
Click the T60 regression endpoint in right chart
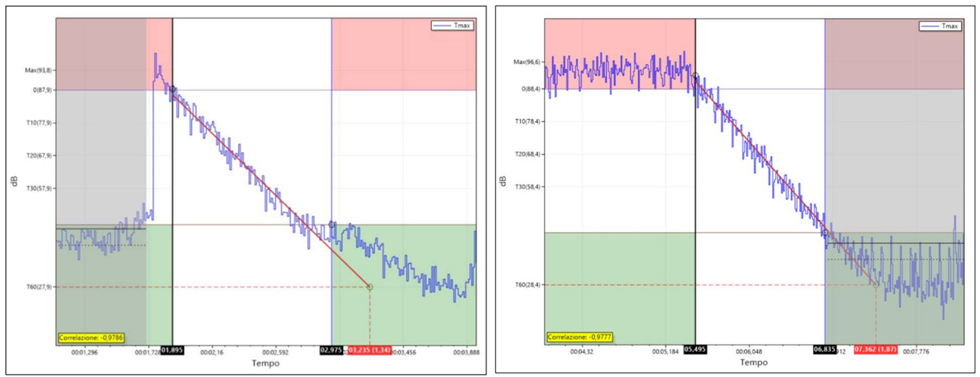tap(876, 284)
